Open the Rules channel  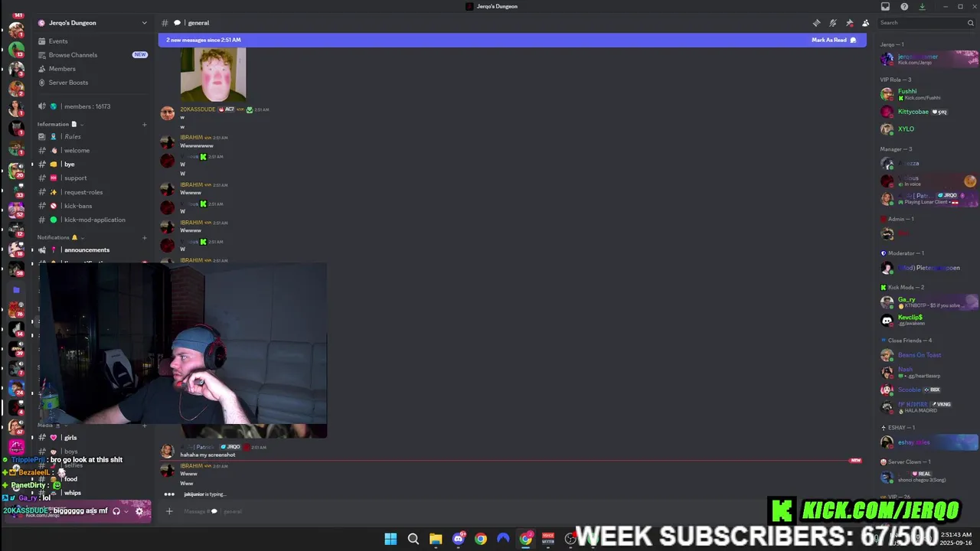[93, 136]
